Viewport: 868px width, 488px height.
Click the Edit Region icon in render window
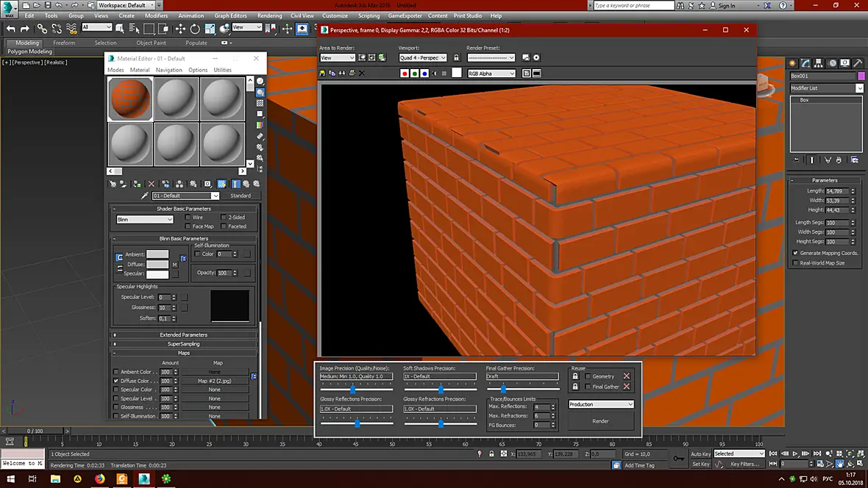[x=362, y=57]
